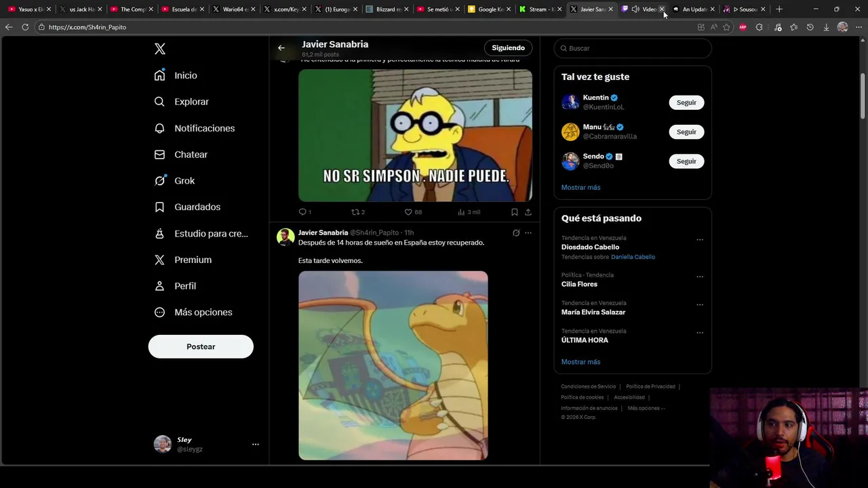This screenshot has height=488, width=868.
Task: Click the address bar URL
Action: tap(87, 27)
